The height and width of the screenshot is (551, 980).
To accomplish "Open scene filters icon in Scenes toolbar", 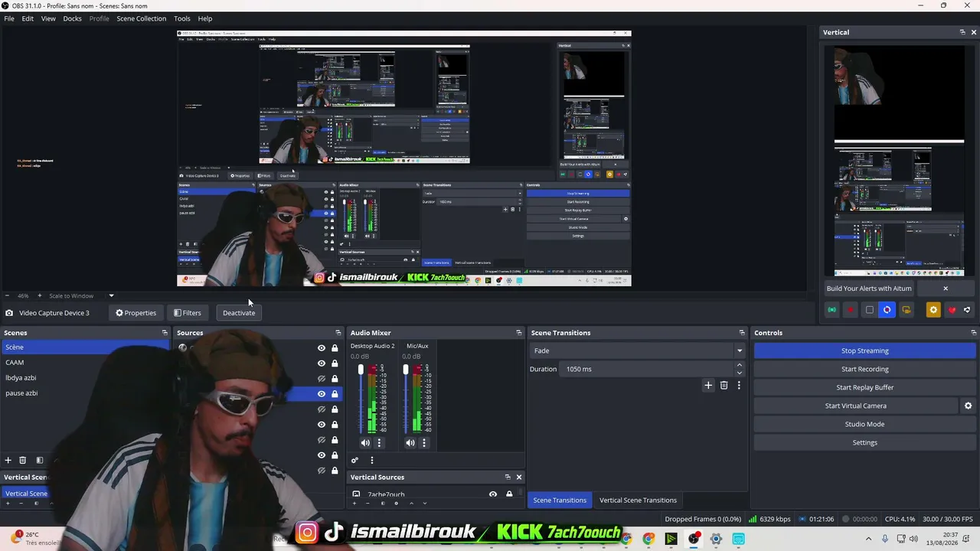I will 40,460.
